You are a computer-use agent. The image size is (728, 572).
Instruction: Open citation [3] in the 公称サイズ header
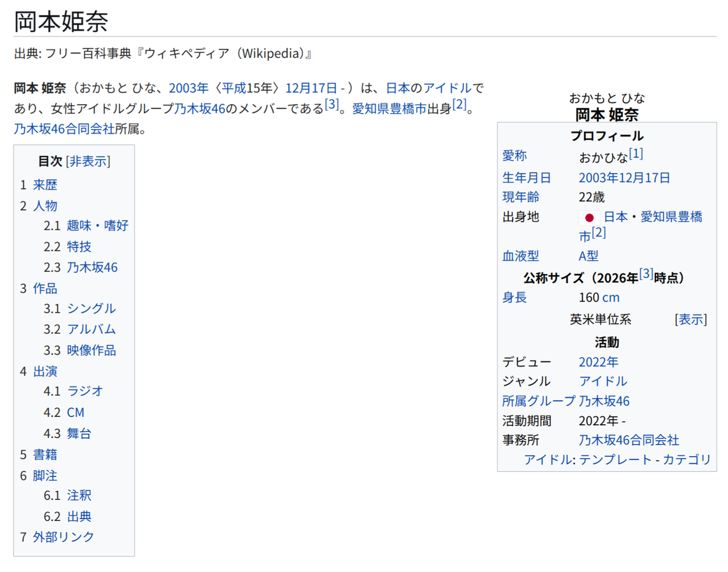[x=646, y=273]
